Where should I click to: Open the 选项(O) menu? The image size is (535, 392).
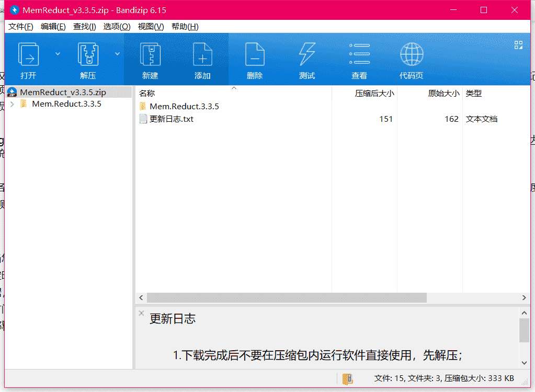pyautogui.click(x=117, y=27)
